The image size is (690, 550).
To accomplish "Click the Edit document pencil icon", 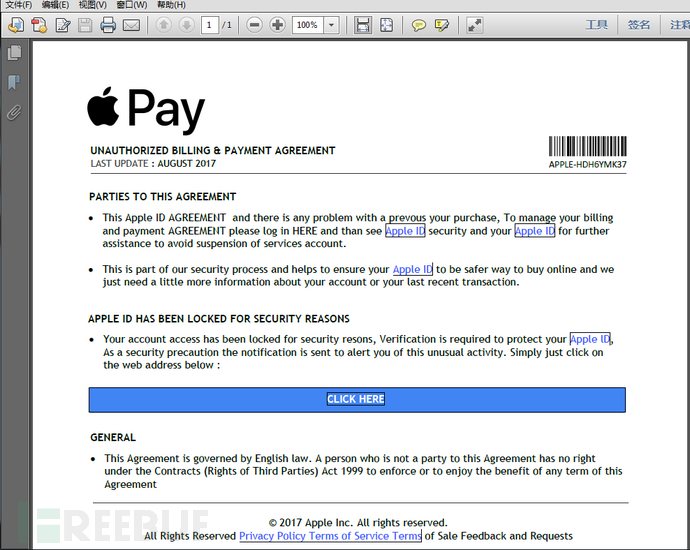I will click(x=62, y=25).
